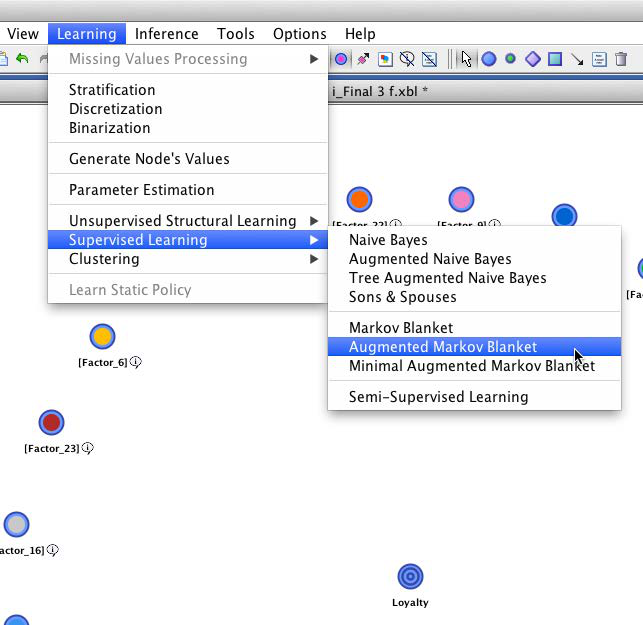Click the Loyalty node label

coord(410,602)
